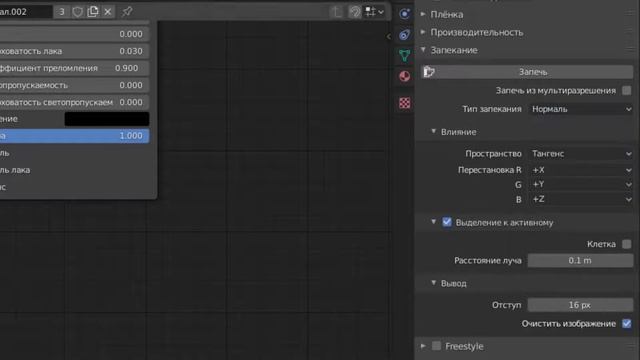640x360 pixels.
Task: Adjust светопропускаемость slider 0.000
Action: pos(74,85)
